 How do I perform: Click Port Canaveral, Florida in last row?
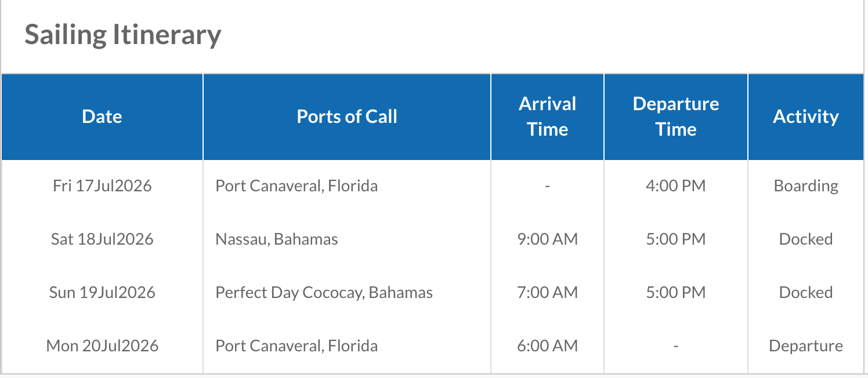tap(296, 346)
